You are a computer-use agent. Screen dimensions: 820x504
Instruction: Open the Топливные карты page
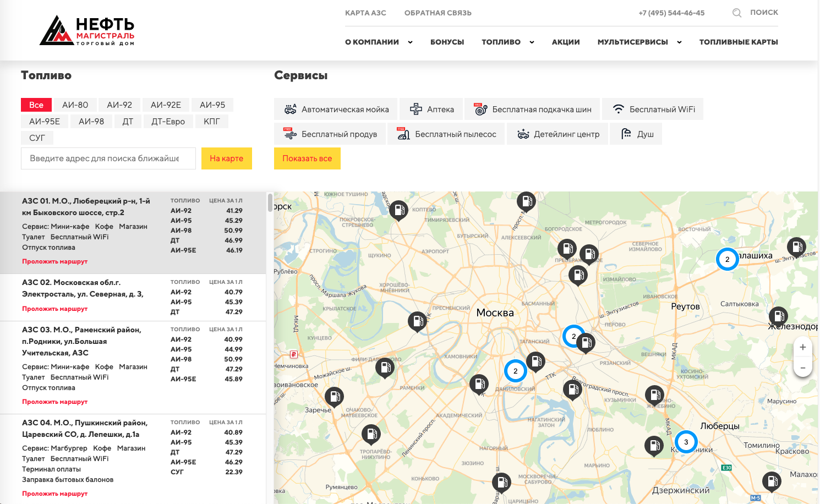[739, 42]
